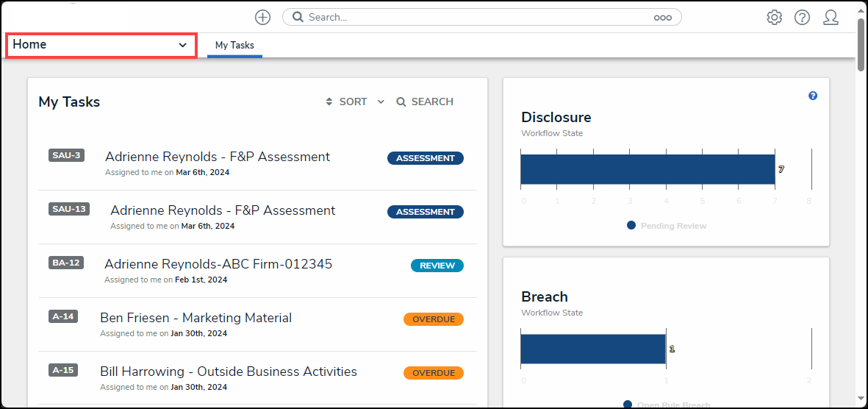Click the magnifier icon beside SEARCH in My Tasks
This screenshot has height=409, width=868.
coord(401,102)
